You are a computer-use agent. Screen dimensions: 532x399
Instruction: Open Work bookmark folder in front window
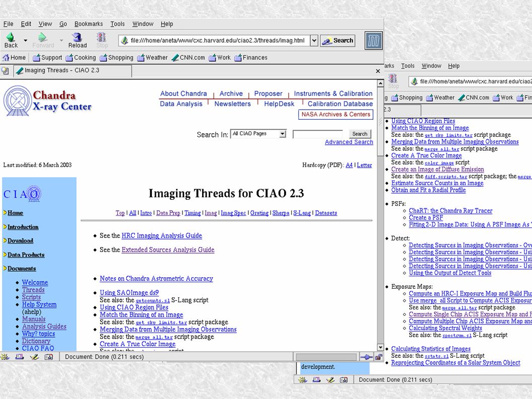click(220, 58)
